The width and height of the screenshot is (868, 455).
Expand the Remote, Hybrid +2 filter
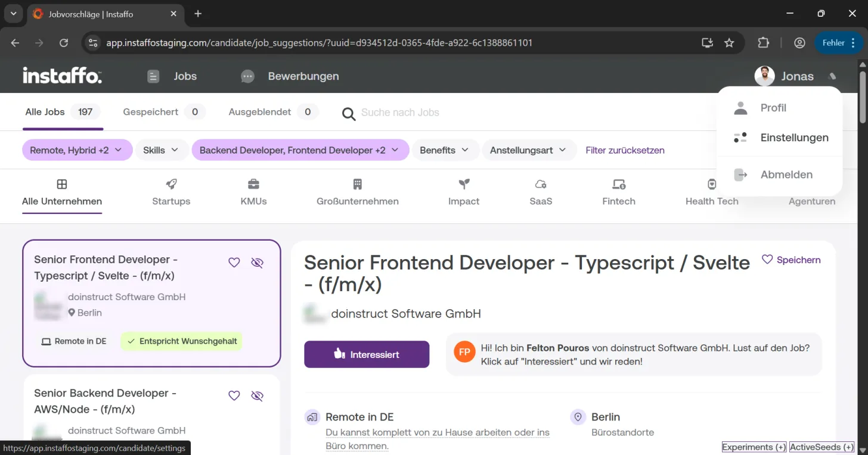[76, 150]
